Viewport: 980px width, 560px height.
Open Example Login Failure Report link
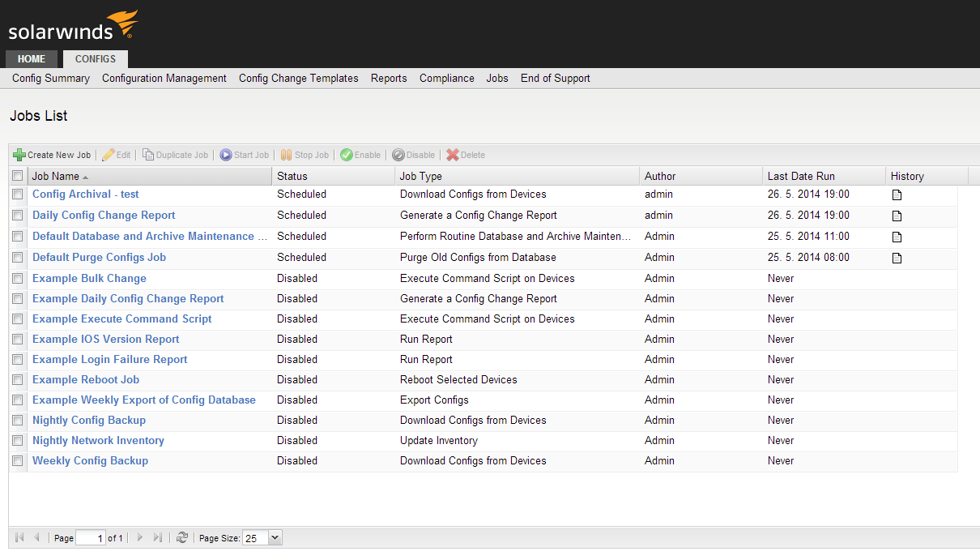110,360
